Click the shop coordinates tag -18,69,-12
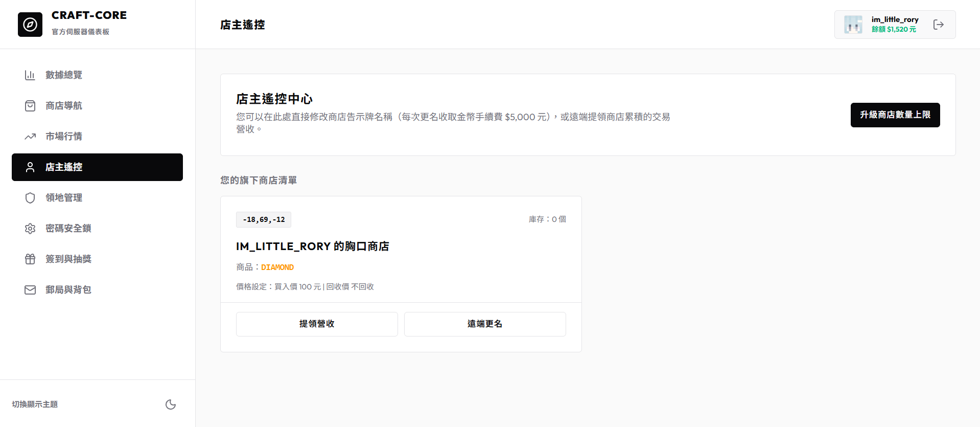This screenshot has width=980, height=427. tap(264, 219)
